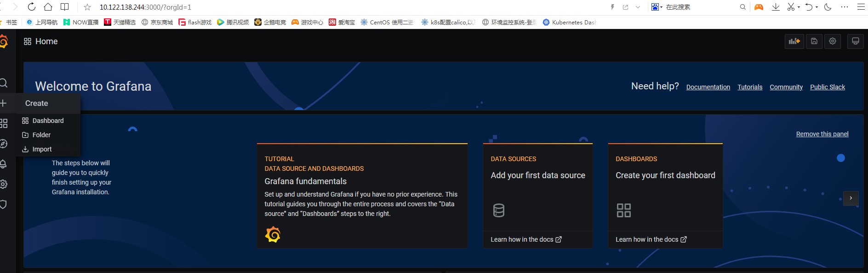Select Folder in the Create menu
This screenshot has width=868, height=273.
pos(48,135)
